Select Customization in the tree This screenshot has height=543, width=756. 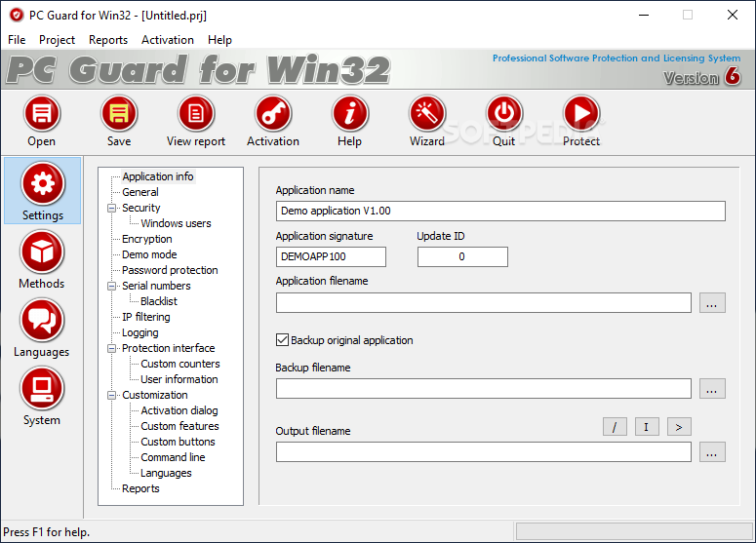pos(154,395)
